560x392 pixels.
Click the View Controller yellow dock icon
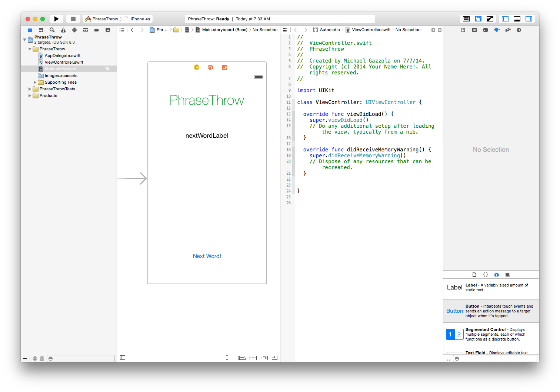point(197,67)
